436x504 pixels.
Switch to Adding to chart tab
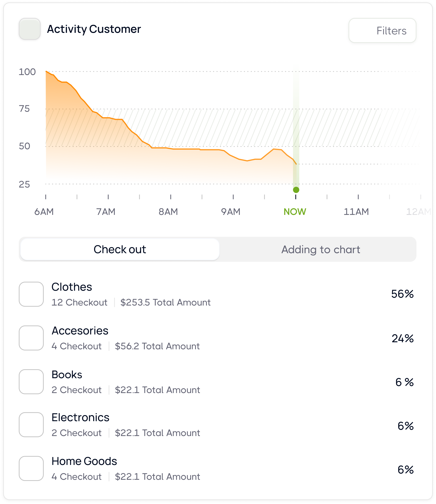[320, 249]
